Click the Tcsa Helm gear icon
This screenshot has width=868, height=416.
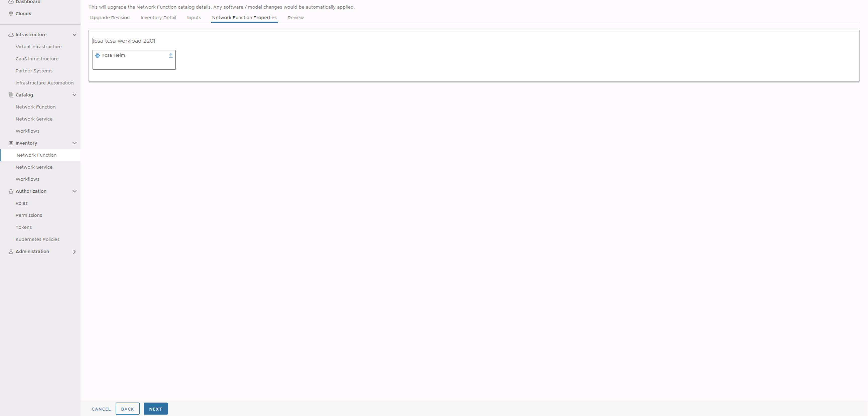(x=97, y=55)
